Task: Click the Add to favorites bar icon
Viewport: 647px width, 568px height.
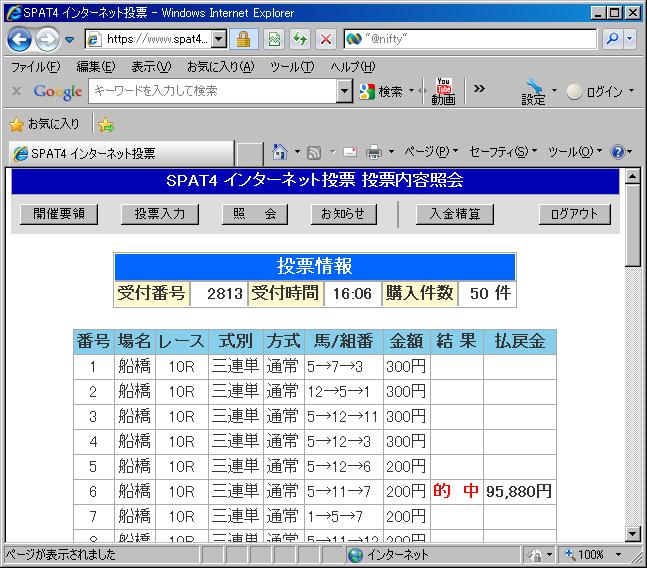Action: coord(106,125)
